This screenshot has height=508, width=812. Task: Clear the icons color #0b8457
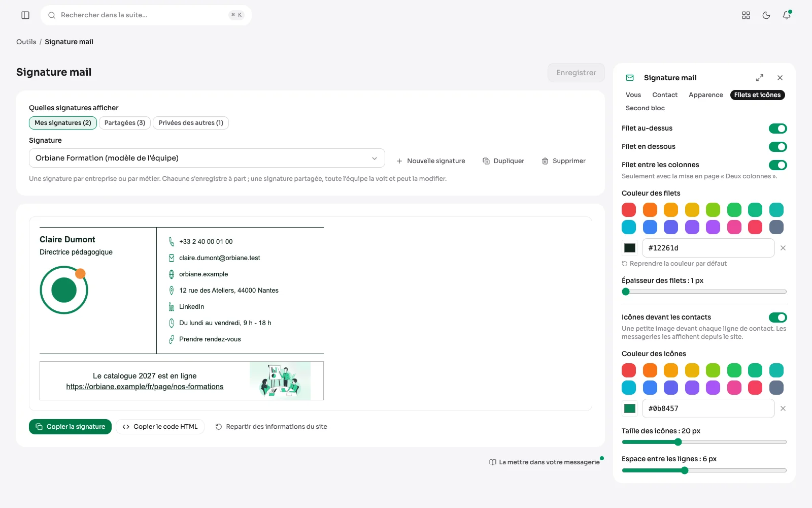pyautogui.click(x=783, y=408)
